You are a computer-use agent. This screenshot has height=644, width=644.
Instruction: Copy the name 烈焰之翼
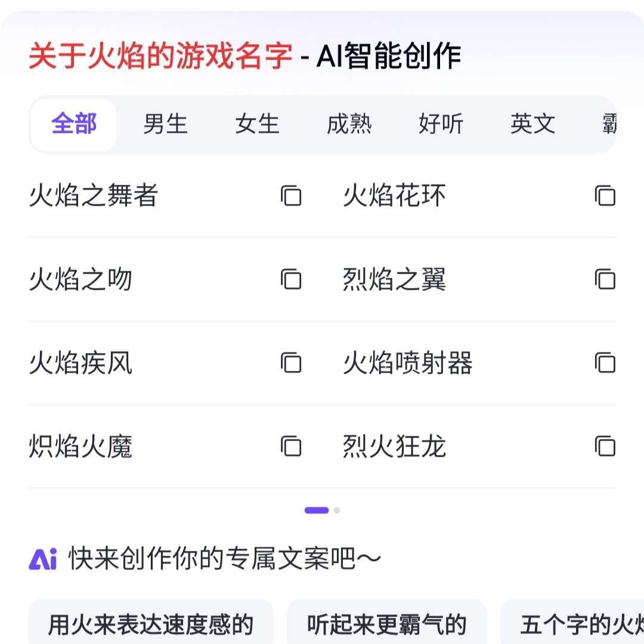(605, 279)
